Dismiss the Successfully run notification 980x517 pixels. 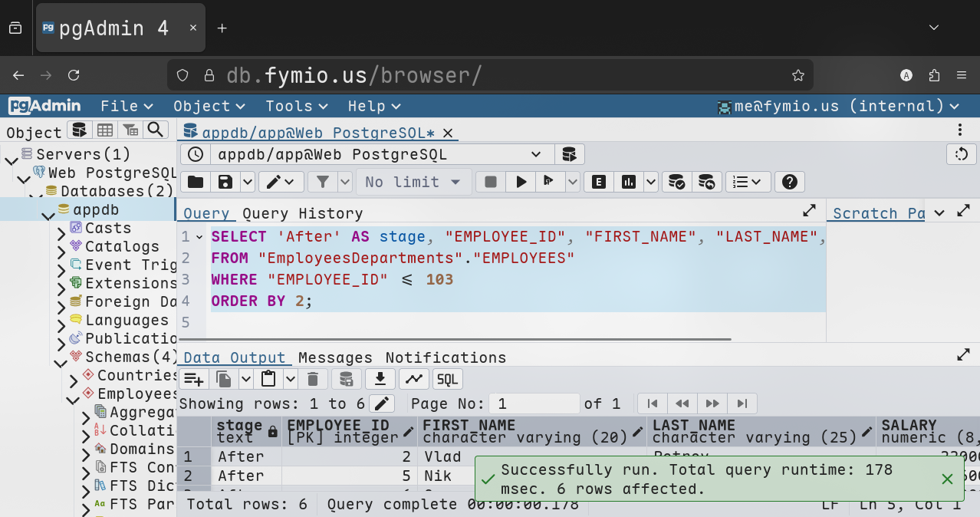tap(947, 479)
